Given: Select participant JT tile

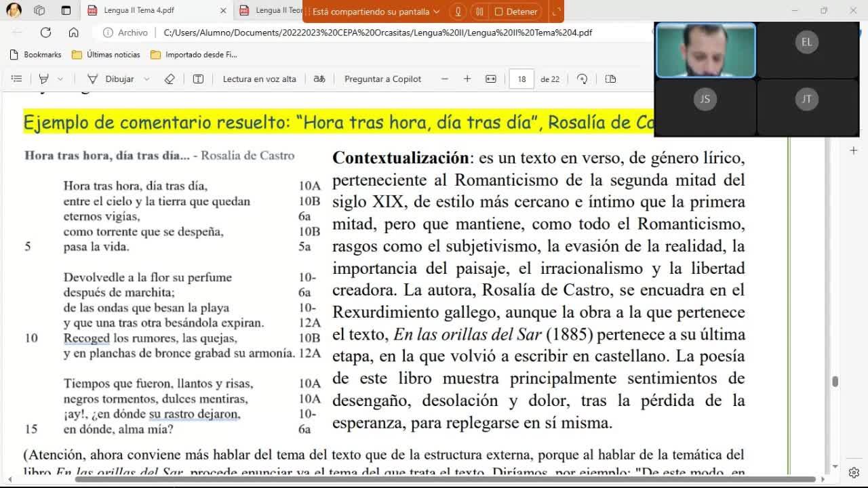Looking at the screenshot, I should click(806, 107).
